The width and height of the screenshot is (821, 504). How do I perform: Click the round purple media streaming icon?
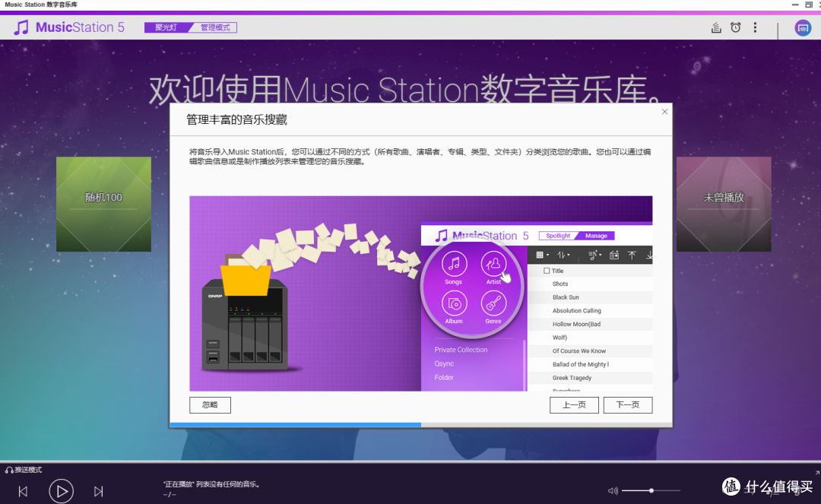point(803,27)
